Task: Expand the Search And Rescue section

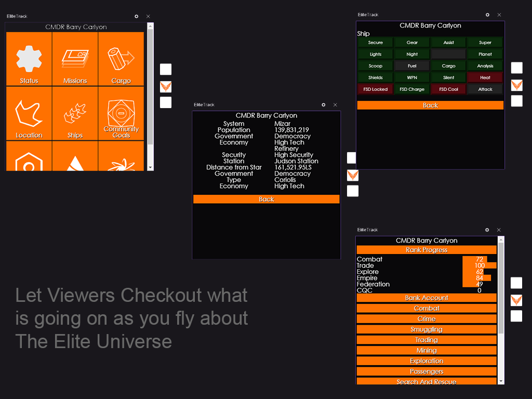Action: [x=427, y=381]
